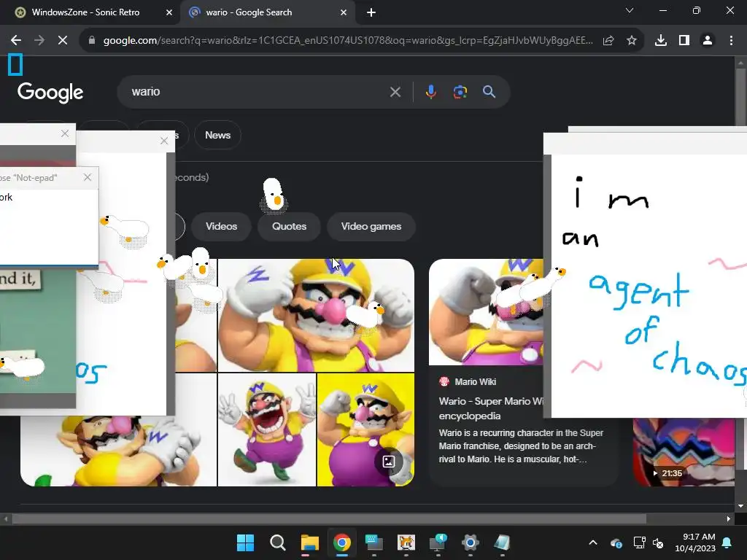This screenshot has width=747, height=560.
Task: Click the address bar URL
Action: click(x=348, y=41)
